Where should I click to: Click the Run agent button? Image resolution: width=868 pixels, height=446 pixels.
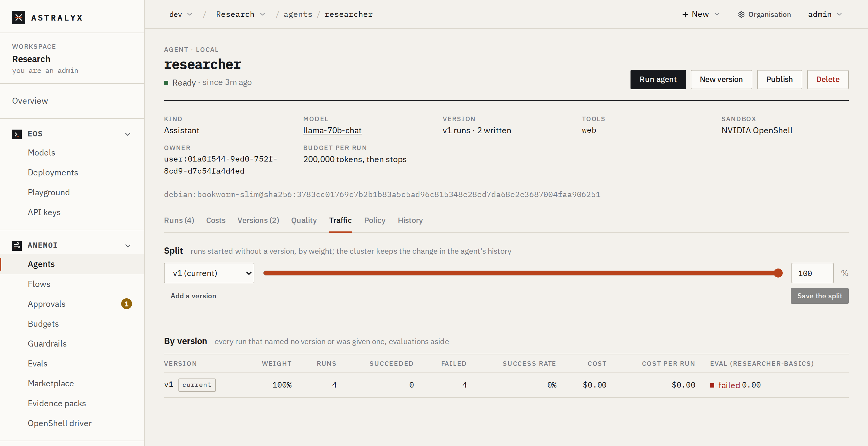point(658,80)
